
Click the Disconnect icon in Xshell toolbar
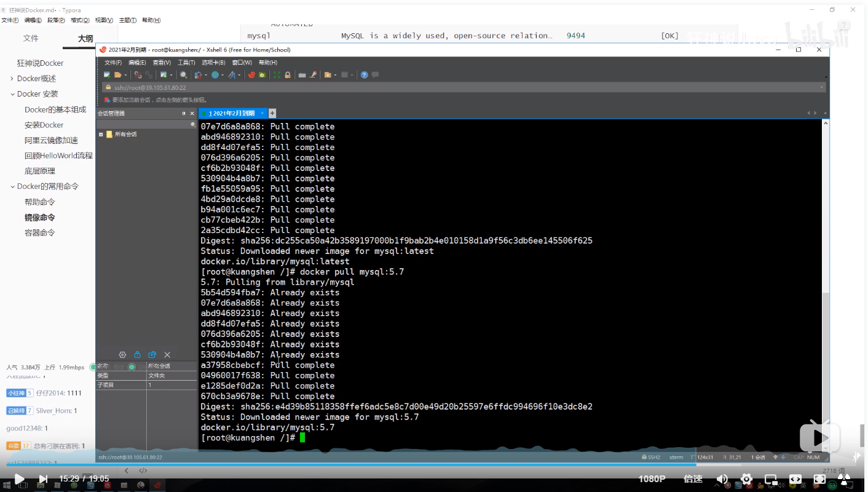[138, 75]
